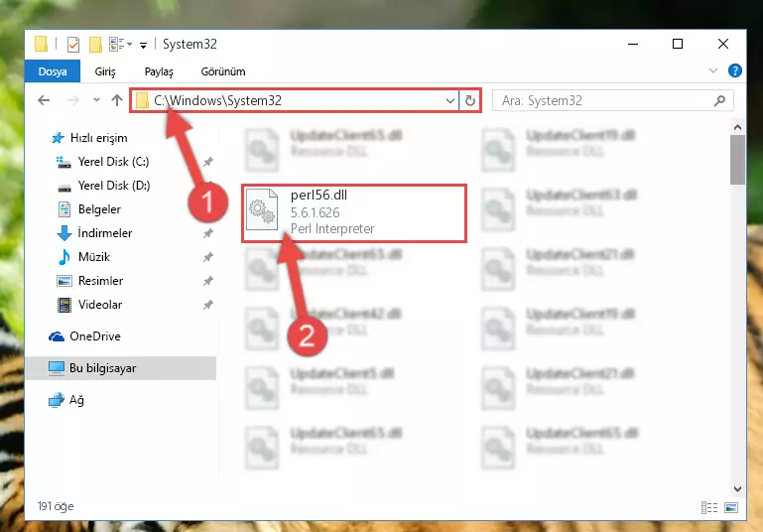Switch to the Paylaş ribbon tab
Viewport: 763px width, 532px height.
coord(159,71)
